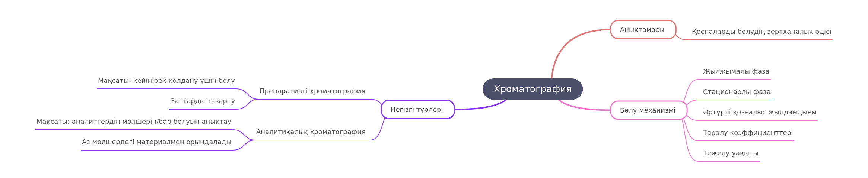The image size is (868, 178).
Task: Click the Тежелу уақыты leaf
Action: point(731,153)
